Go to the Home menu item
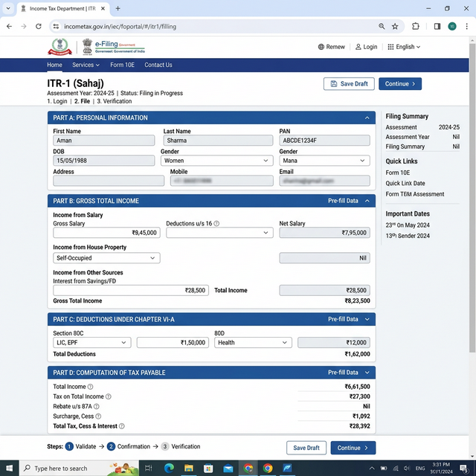The height and width of the screenshot is (476, 476). pos(54,65)
